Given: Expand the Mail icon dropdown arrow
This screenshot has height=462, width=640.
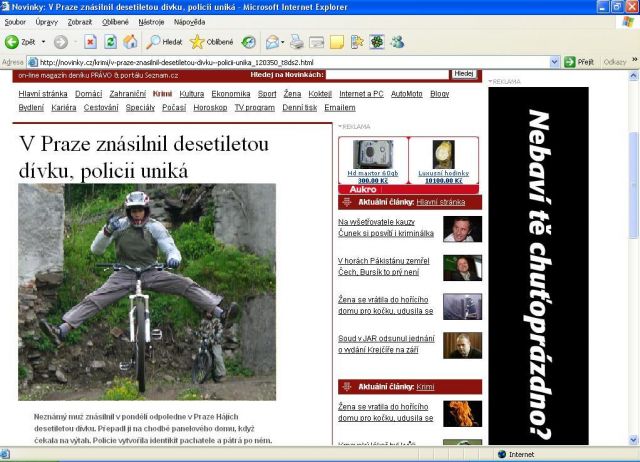Looking at the screenshot, I should 283,42.
